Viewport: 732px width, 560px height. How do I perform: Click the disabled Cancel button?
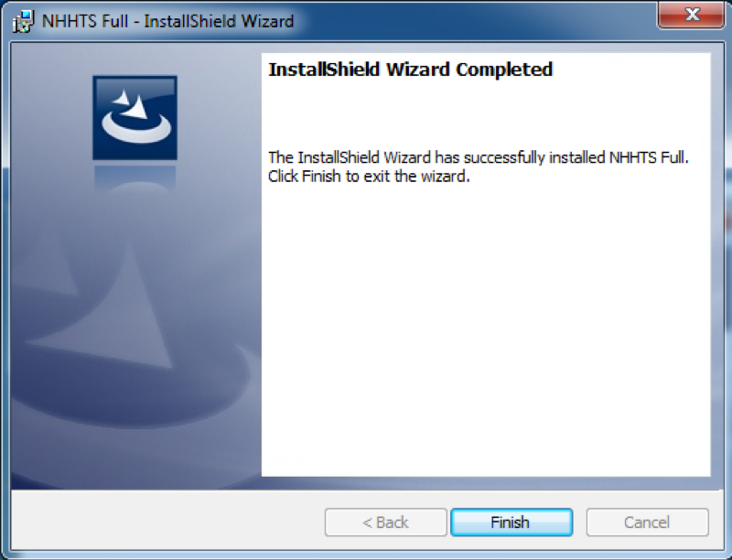[648, 522]
